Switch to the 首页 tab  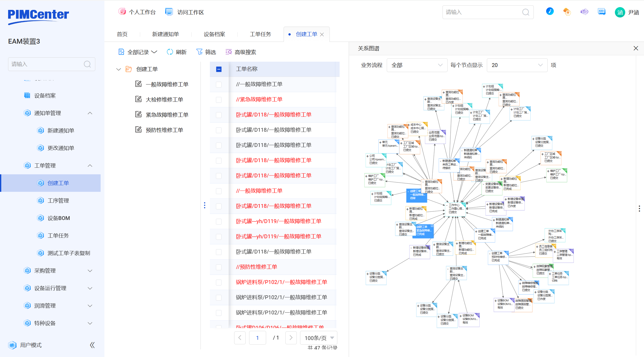click(122, 34)
